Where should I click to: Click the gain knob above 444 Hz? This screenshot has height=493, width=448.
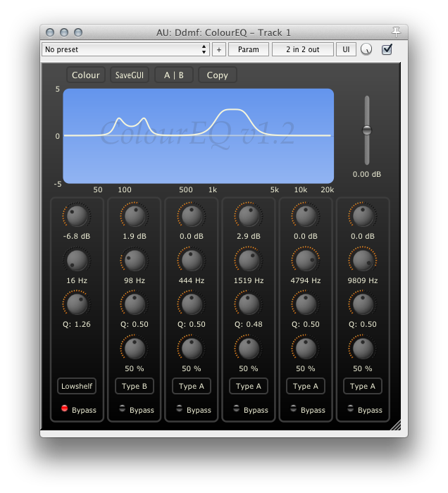[192, 216]
